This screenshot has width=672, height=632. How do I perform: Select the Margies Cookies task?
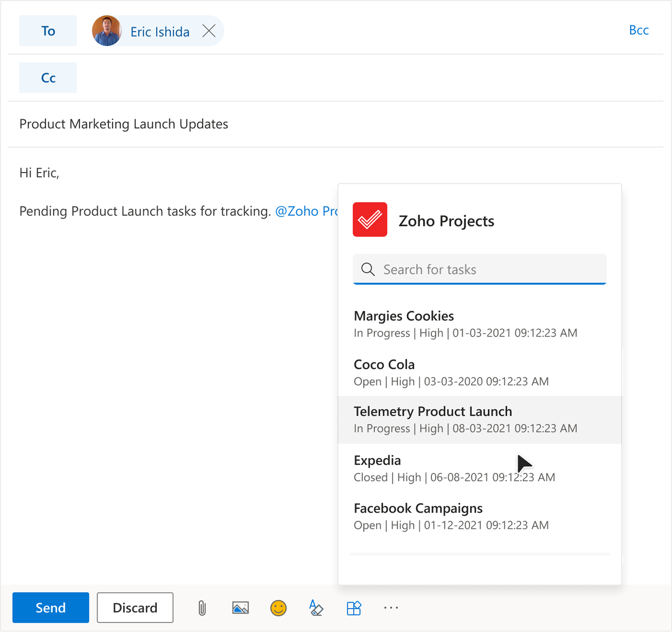tap(465, 324)
